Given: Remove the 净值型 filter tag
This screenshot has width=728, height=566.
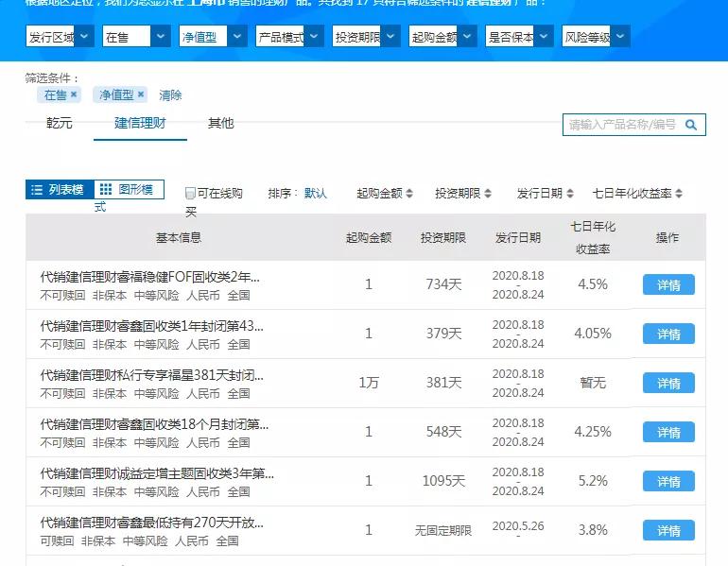Looking at the screenshot, I should point(141,94).
